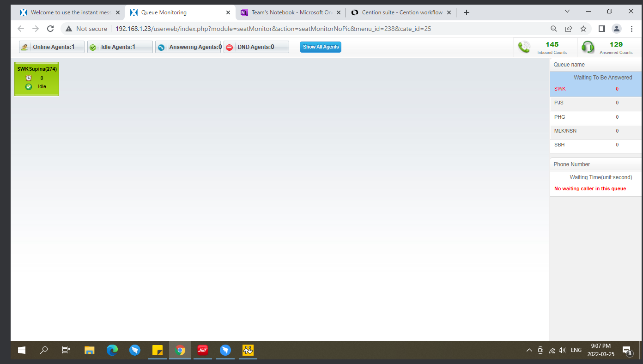This screenshot has height=364, width=643.
Task: Bookmark this page with the star icon
Action: click(x=583, y=29)
